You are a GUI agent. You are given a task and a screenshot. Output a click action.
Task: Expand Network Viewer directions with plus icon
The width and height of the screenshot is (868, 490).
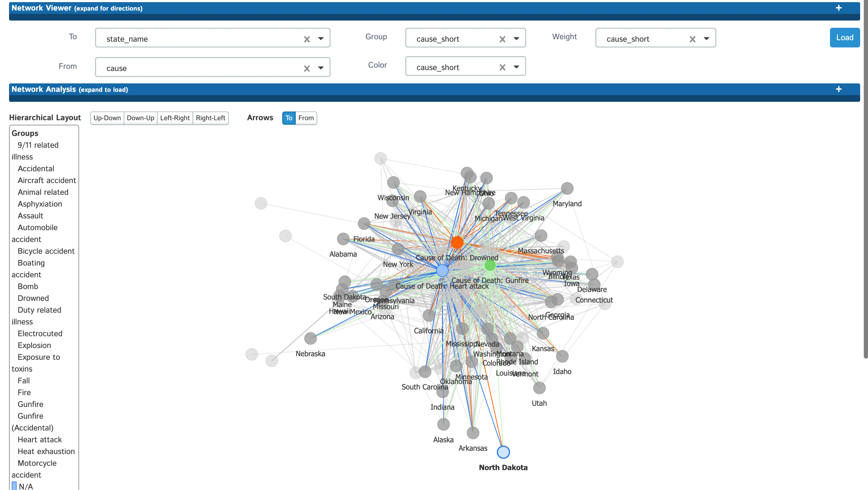click(x=838, y=8)
